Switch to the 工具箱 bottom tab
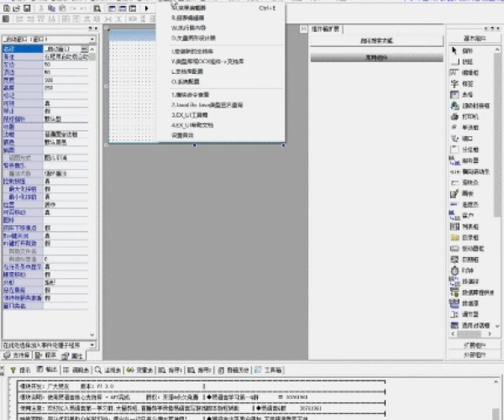504x420 pixels. click(269, 370)
